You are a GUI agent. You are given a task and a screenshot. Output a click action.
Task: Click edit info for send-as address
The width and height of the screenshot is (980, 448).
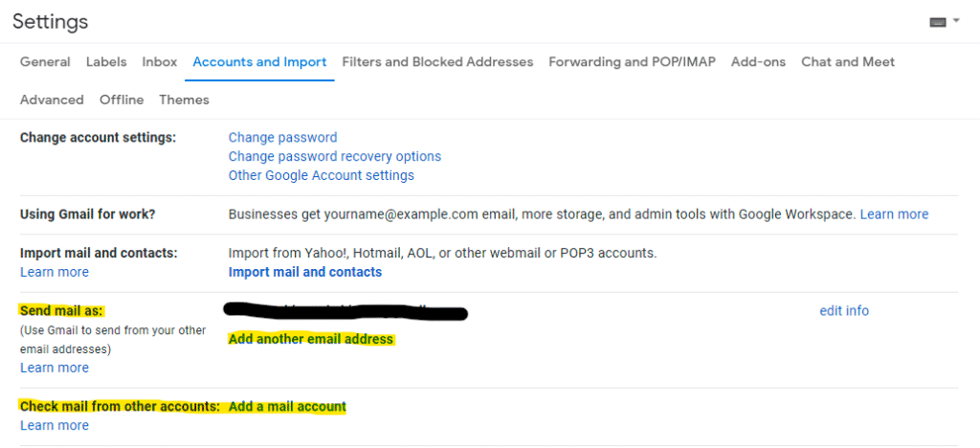click(844, 310)
